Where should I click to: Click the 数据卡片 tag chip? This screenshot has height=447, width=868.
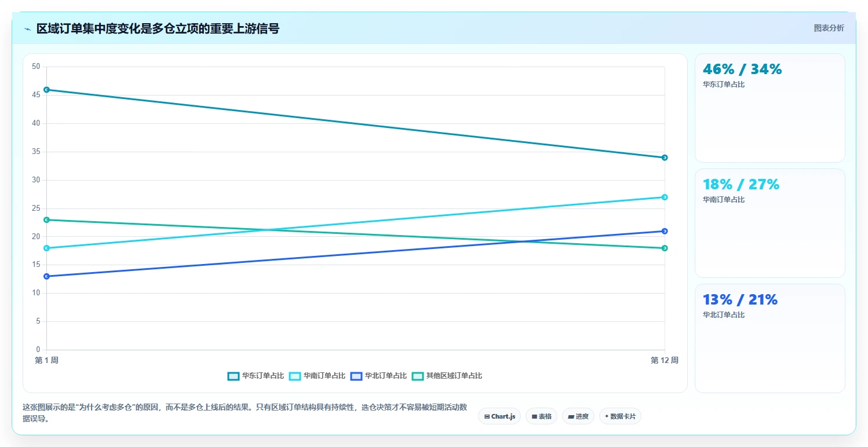click(620, 416)
